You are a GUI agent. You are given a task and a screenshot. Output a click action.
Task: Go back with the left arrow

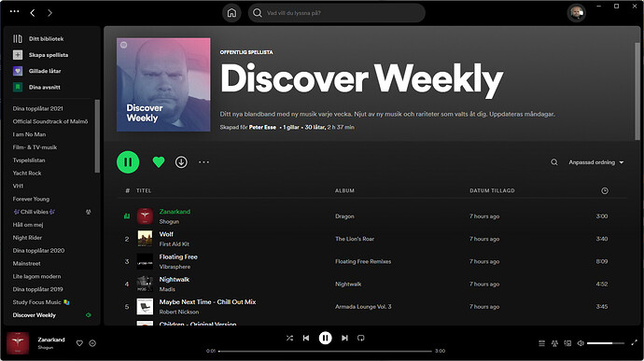[33, 13]
